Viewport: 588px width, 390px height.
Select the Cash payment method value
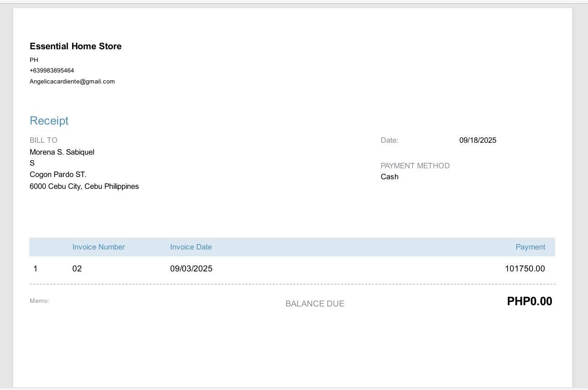389,177
